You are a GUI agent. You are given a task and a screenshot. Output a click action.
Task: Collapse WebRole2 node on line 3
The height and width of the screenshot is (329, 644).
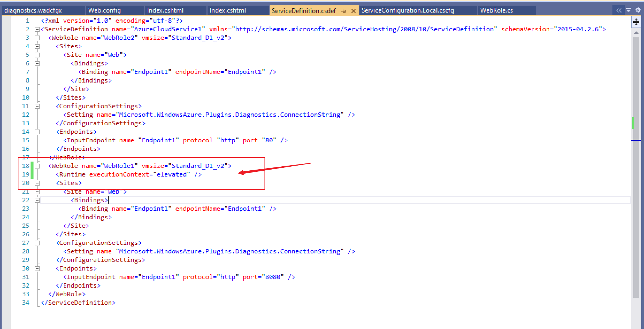point(37,38)
